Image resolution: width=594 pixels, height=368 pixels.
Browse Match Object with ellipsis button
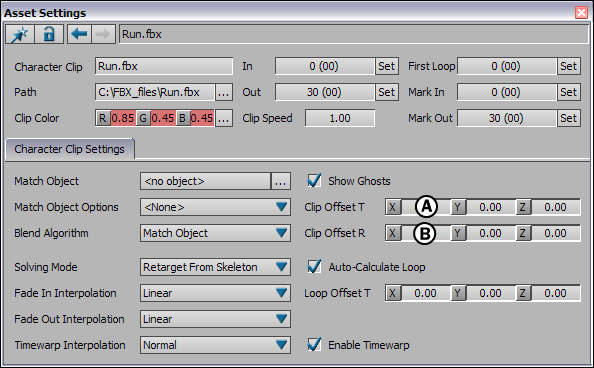[281, 182]
